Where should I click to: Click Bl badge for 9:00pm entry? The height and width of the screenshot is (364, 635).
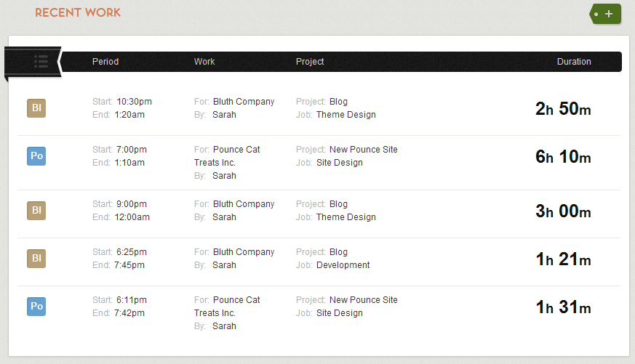[36, 211]
